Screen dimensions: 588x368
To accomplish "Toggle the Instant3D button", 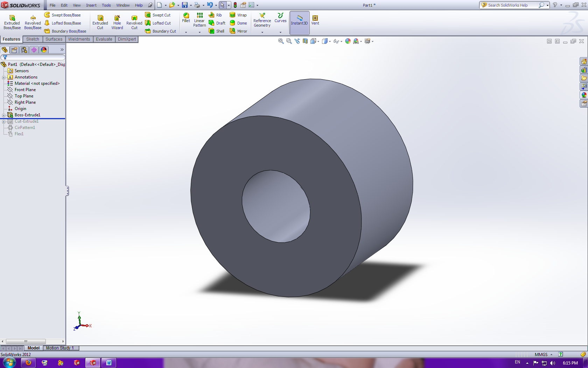I will (299, 22).
